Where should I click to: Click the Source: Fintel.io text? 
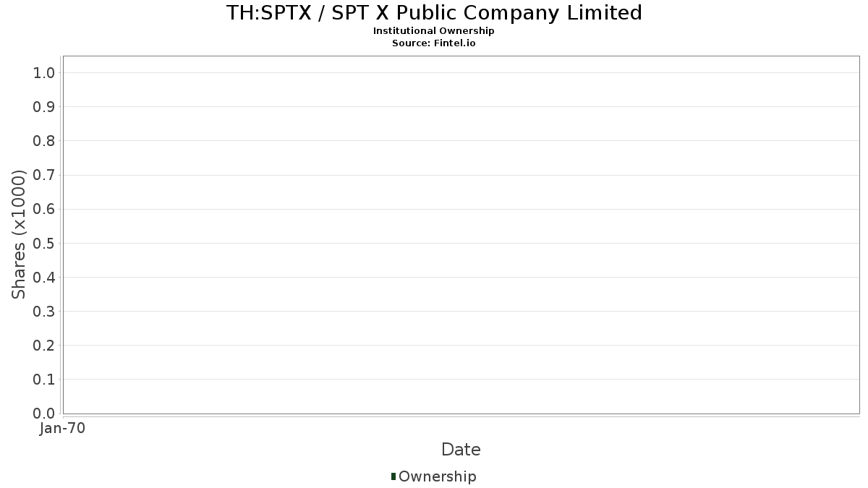click(x=433, y=43)
